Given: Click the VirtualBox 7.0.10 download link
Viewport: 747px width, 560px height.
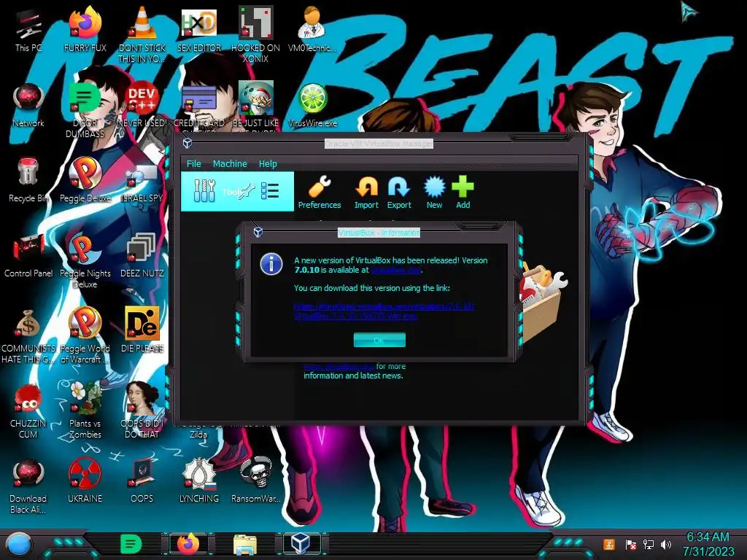Looking at the screenshot, I should pyautogui.click(x=384, y=311).
